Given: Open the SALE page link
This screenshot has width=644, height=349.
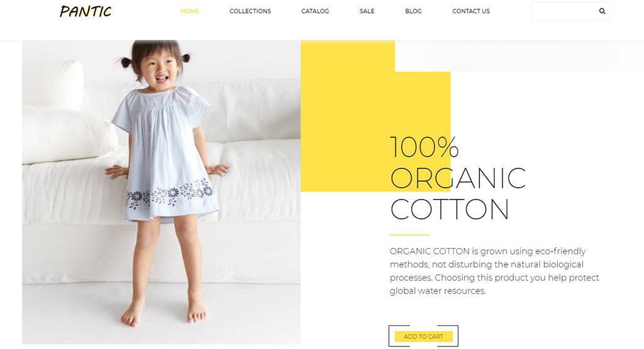Looking at the screenshot, I should (367, 11).
